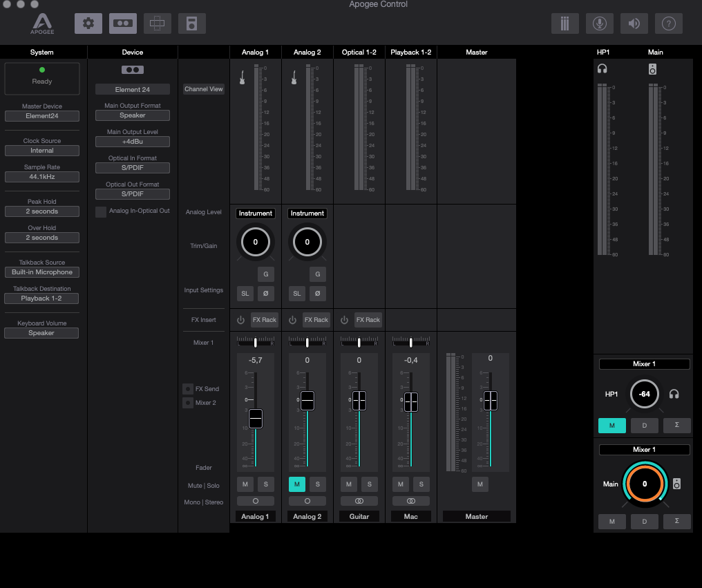Open the Over Hold dropdown
The height and width of the screenshot is (588, 702).
tap(42, 238)
